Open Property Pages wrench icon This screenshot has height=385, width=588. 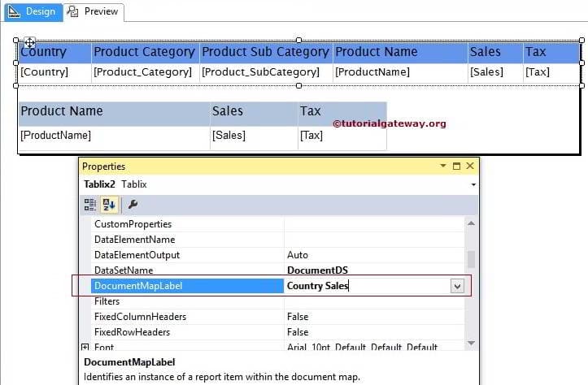point(133,205)
